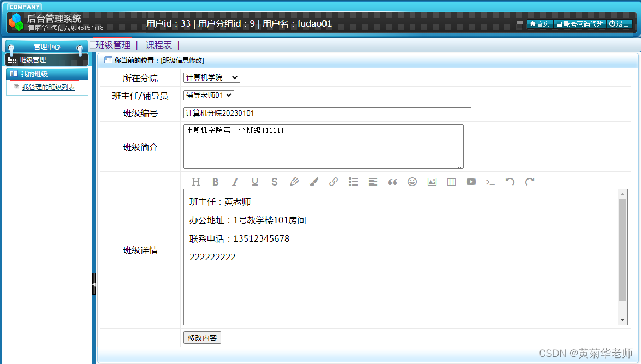Switch to the 课程表 tab
641x364 pixels.
tap(159, 45)
